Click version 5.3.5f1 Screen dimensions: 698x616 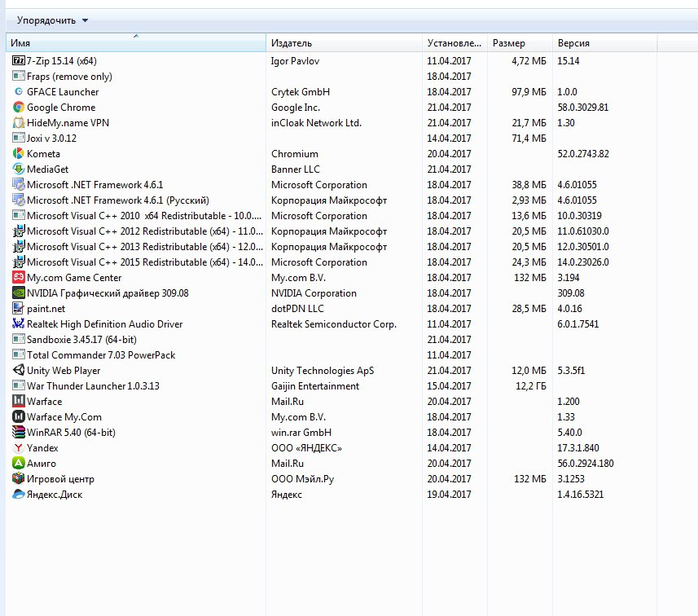(x=571, y=371)
